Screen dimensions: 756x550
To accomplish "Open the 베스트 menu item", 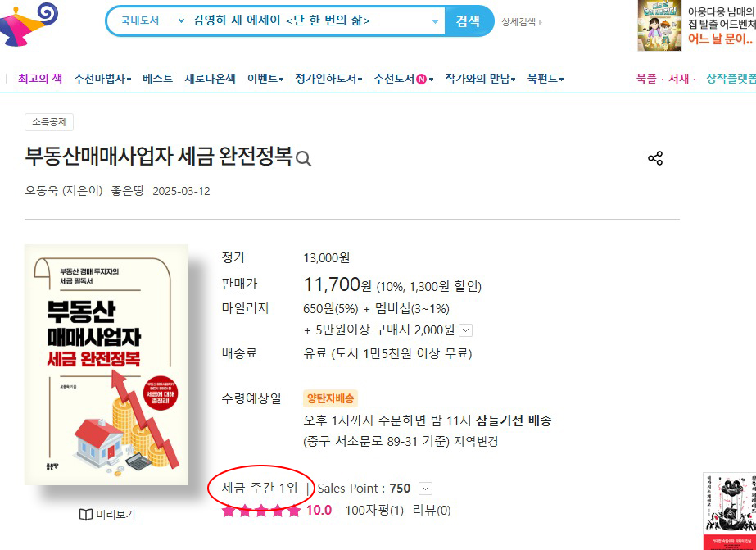I will pos(157,78).
